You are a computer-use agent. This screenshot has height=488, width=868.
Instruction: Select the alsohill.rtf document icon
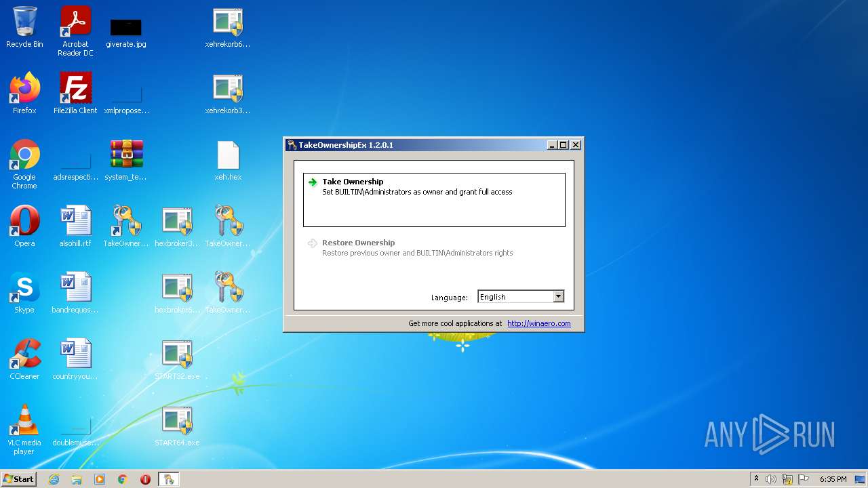pyautogui.click(x=75, y=226)
